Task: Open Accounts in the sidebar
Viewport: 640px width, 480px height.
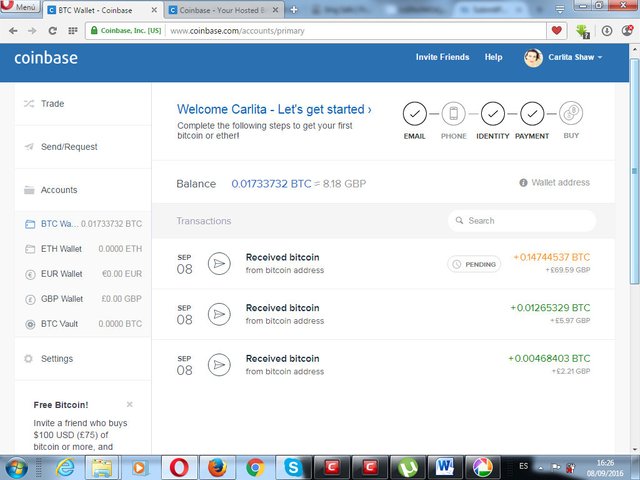Action: tap(83, 190)
